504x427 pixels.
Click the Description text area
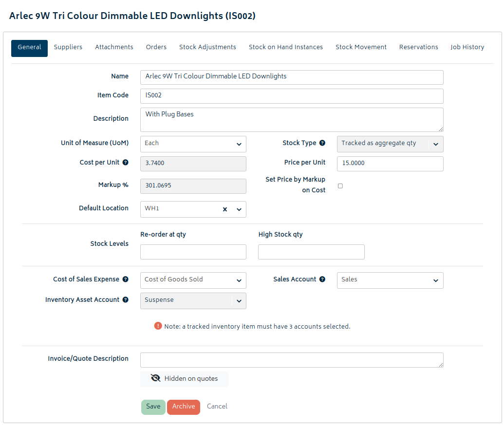coord(292,120)
